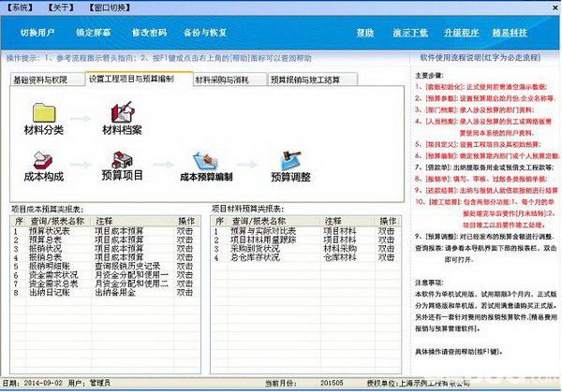Open the 精易科技 link
Screen dimensions: 562x392
point(510,33)
